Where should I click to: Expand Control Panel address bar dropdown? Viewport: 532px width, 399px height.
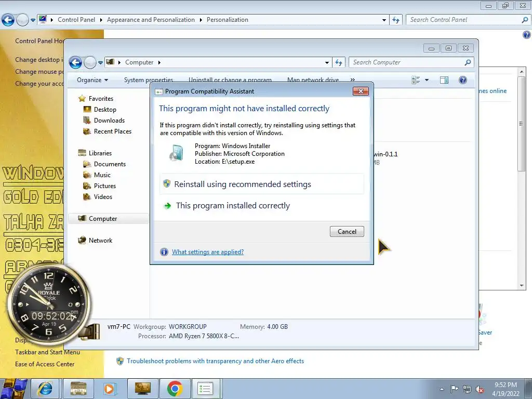click(384, 20)
